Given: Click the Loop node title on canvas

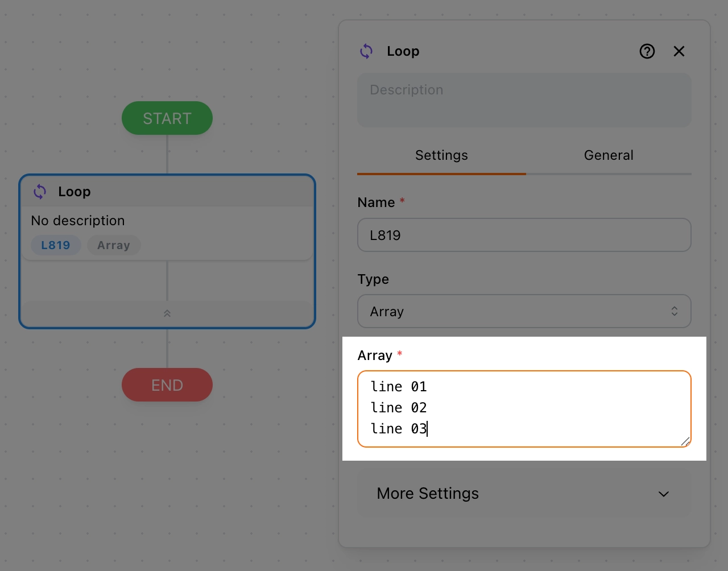Looking at the screenshot, I should coord(75,192).
